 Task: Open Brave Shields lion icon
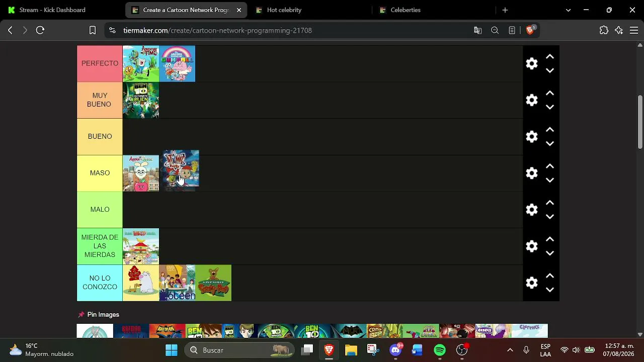coord(530,30)
